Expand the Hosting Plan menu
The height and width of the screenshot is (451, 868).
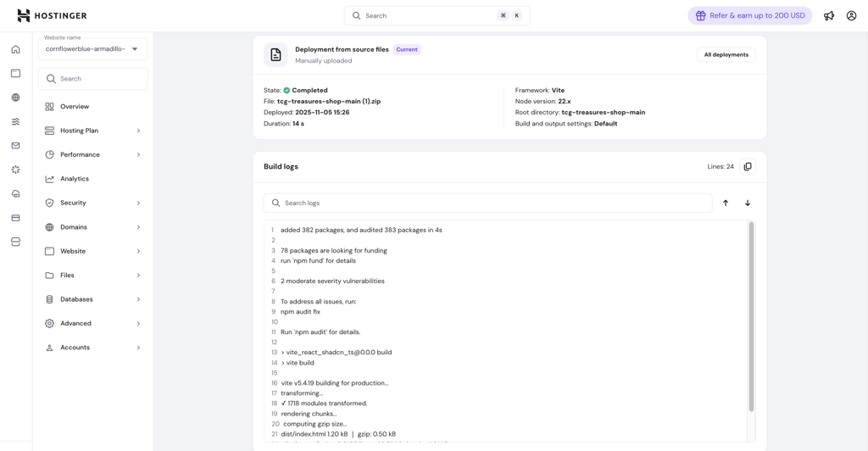click(92, 131)
